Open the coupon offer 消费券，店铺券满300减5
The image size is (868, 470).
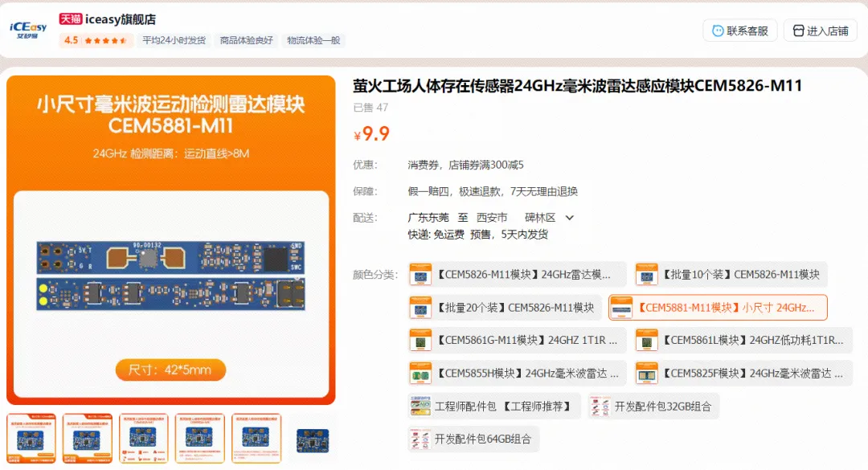(x=465, y=165)
